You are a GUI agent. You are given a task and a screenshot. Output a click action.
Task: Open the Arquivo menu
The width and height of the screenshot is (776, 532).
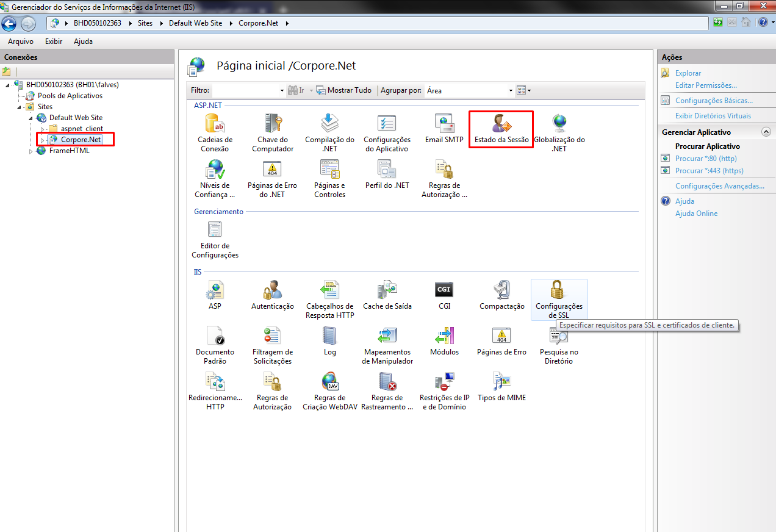pyautogui.click(x=21, y=41)
